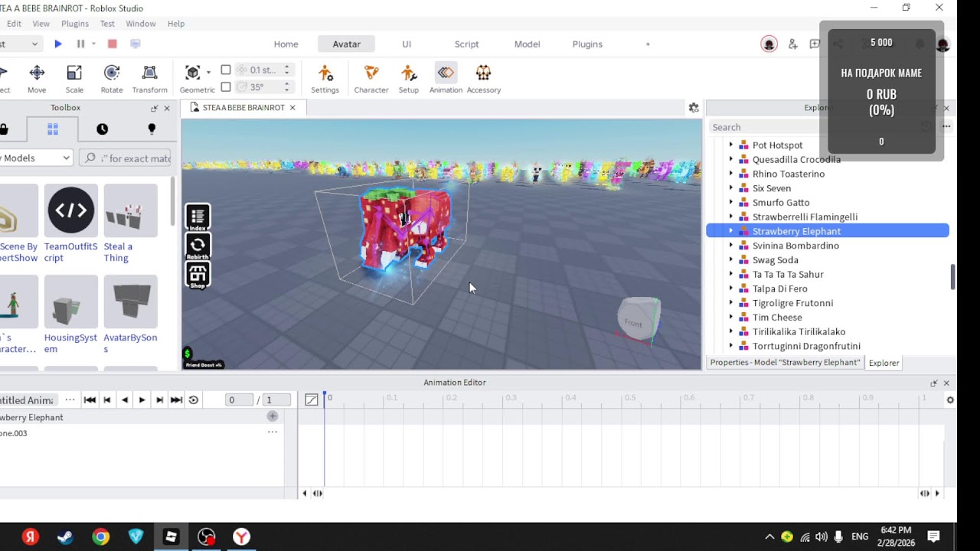The width and height of the screenshot is (980, 551).
Task: Expand the Strawberry Elephant tree node
Action: (730, 231)
